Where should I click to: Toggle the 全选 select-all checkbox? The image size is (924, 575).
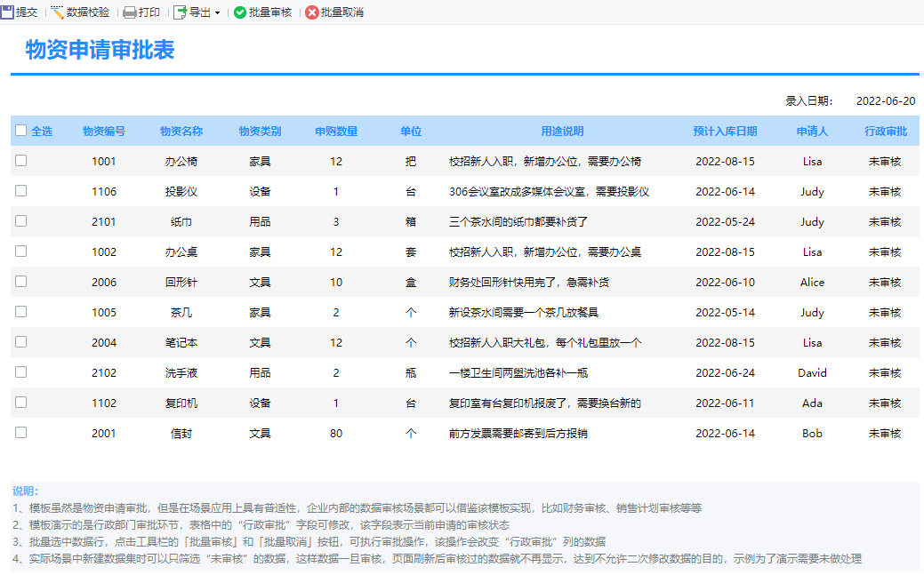(21, 131)
